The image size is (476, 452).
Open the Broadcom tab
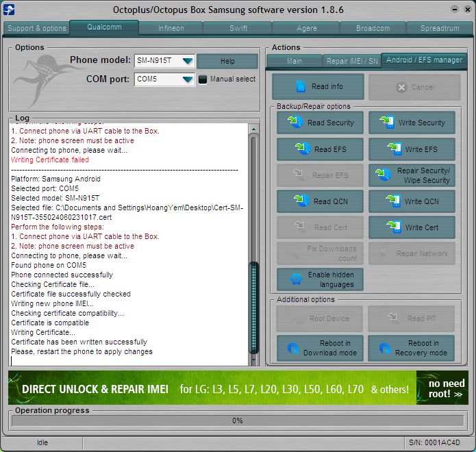(373, 28)
